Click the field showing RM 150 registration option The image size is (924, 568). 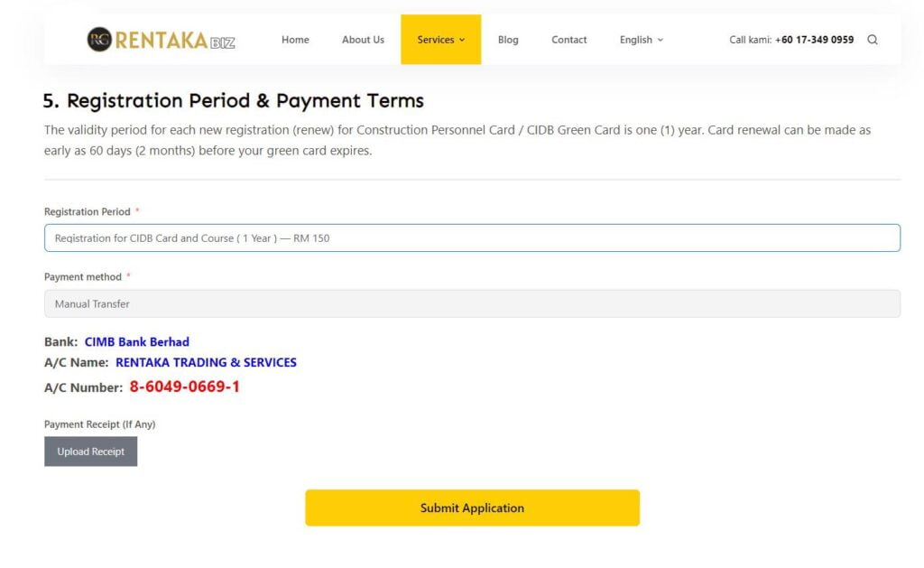[472, 237]
